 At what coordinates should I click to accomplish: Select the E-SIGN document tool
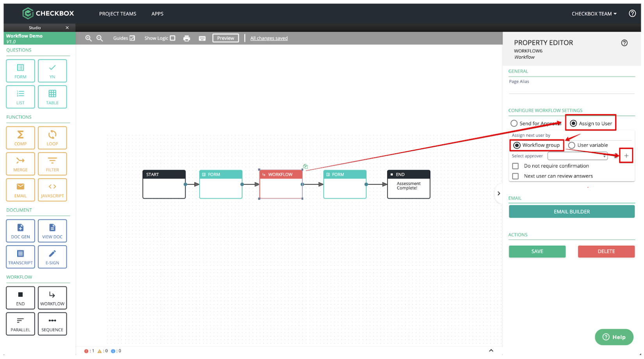coord(52,257)
